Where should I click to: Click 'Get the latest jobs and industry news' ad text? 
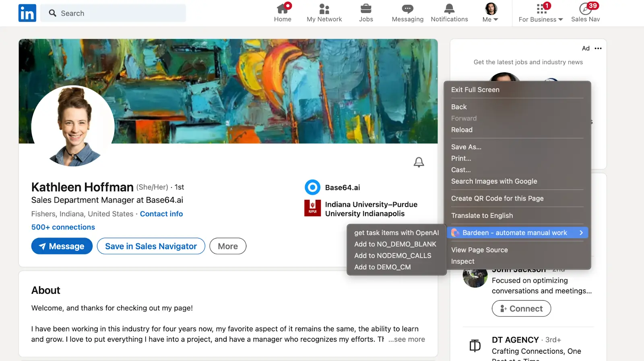pos(528,62)
